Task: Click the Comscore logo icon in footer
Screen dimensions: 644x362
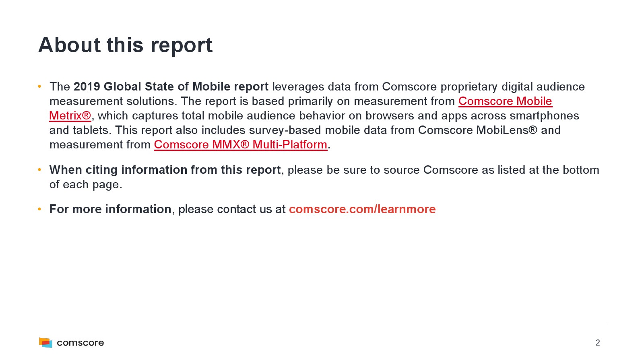Action: coord(45,343)
